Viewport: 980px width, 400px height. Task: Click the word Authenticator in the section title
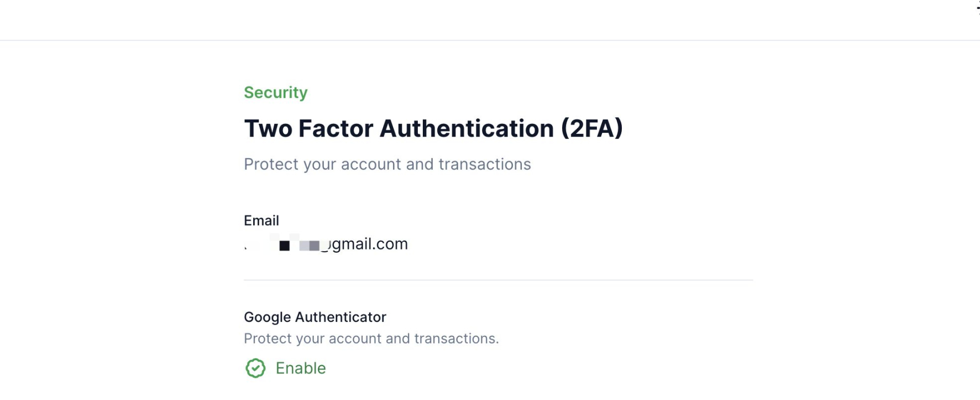pos(341,317)
